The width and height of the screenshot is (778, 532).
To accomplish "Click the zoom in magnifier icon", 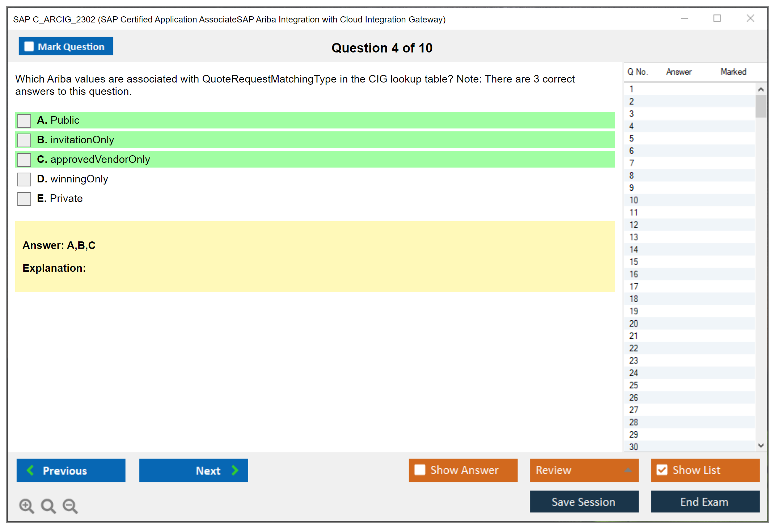I will (x=26, y=506).
